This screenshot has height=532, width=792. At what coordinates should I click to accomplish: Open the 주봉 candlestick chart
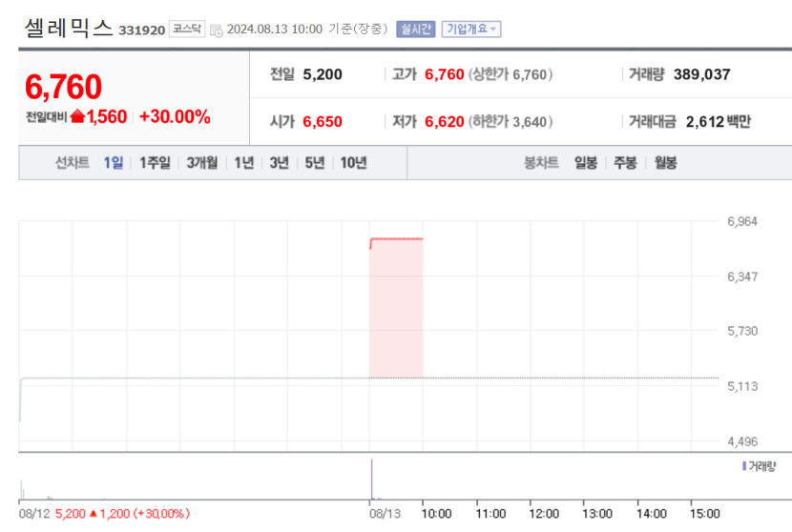coord(625,162)
